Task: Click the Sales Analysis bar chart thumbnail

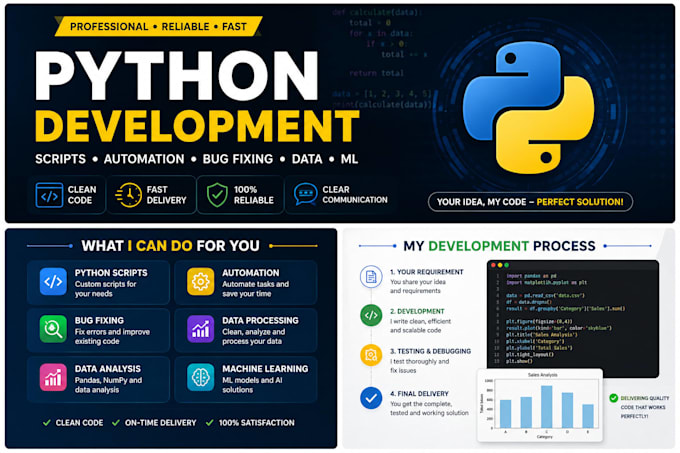Action: [x=540, y=405]
